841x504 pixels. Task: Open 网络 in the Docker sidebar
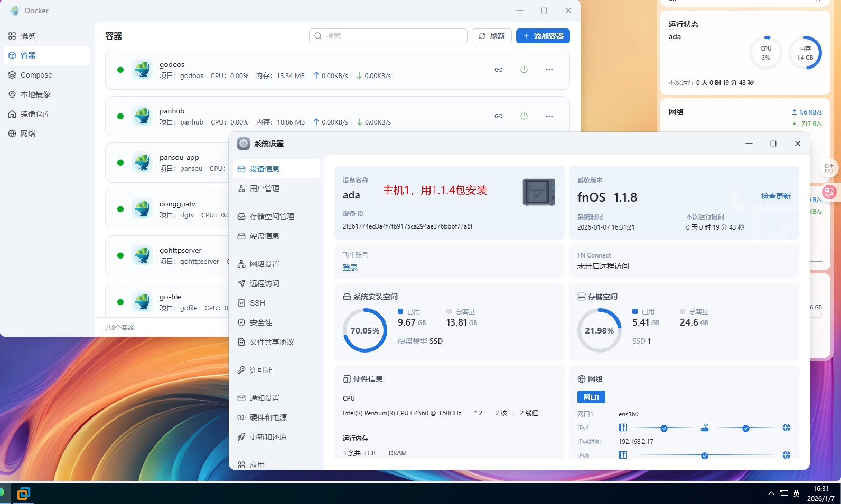46,134
